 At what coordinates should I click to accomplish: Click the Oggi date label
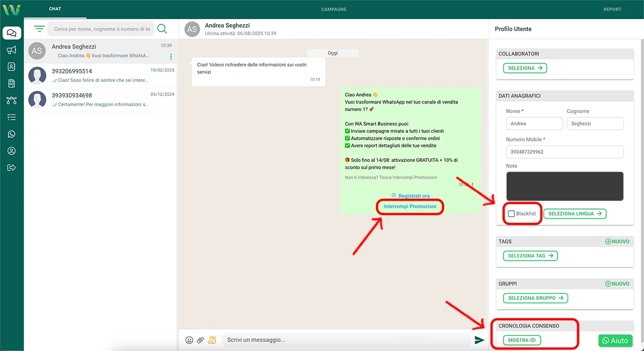click(333, 53)
